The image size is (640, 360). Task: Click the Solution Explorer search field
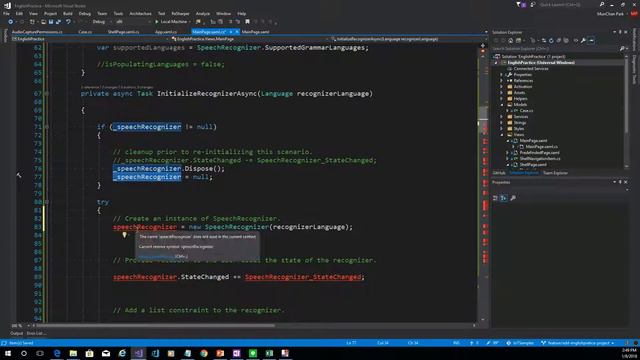pyautogui.click(x=555, y=49)
